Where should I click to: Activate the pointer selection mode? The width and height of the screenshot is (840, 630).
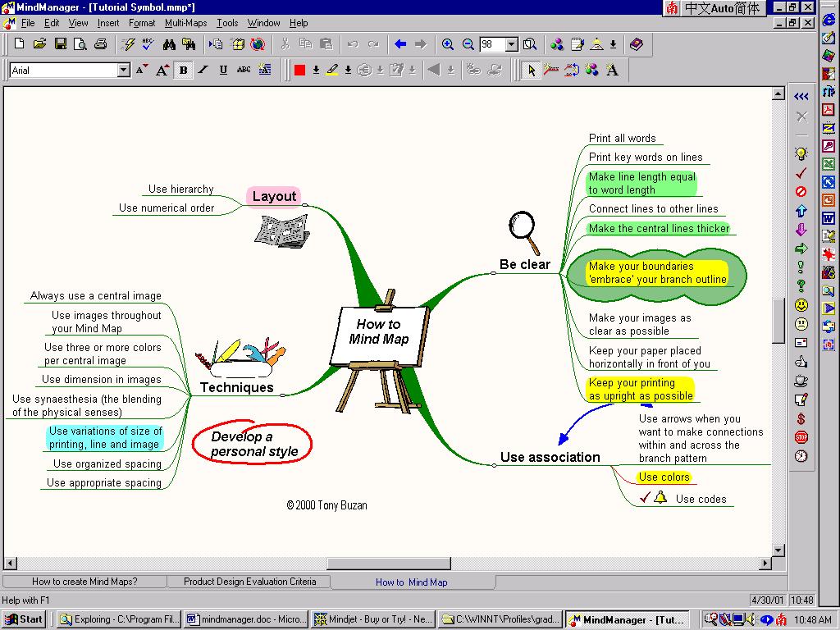coord(531,70)
